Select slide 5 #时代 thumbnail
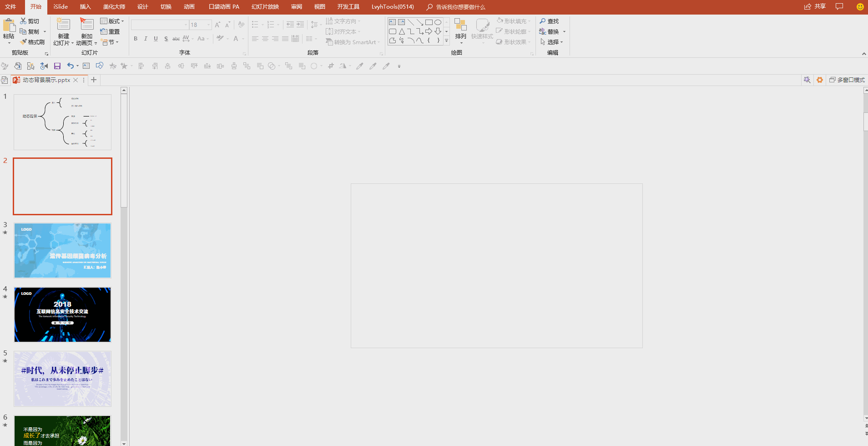This screenshot has width=868, height=446. click(63, 379)
